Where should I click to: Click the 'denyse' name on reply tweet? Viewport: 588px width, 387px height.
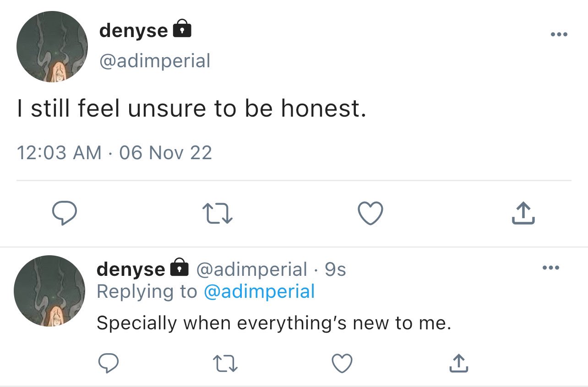(131, 269)
